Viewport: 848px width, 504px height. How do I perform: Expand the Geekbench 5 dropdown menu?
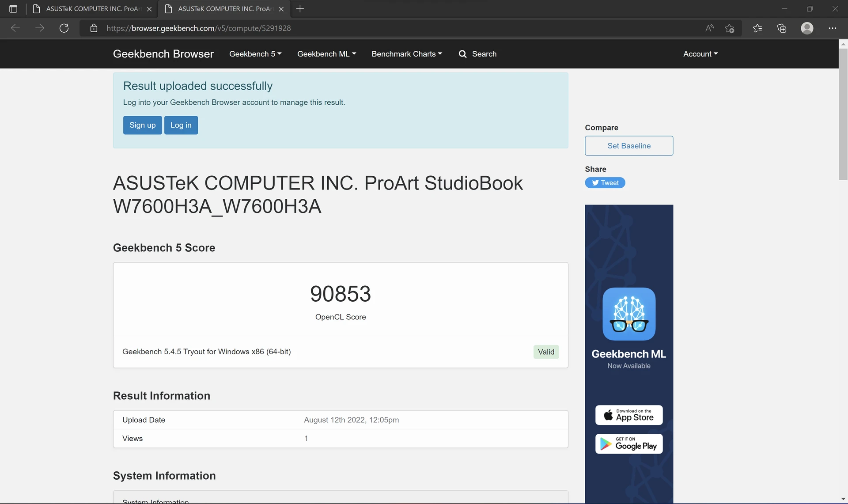(255, 54)
